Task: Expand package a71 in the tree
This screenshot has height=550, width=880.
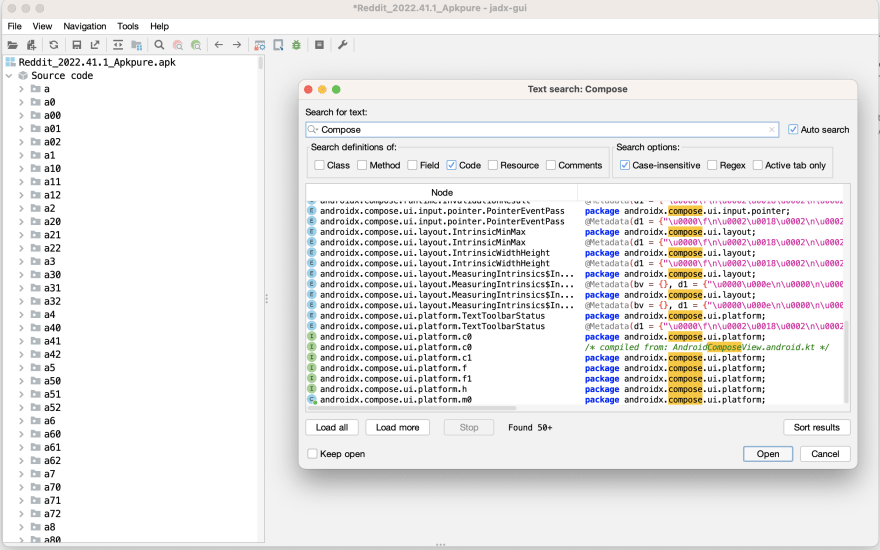Action: click(x=21, y=501)
